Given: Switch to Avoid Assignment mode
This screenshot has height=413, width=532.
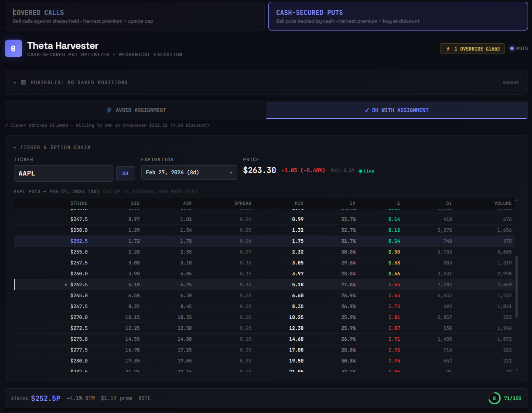Looking at the screenshot, I should pyautogui.click(x=136, y=110).
